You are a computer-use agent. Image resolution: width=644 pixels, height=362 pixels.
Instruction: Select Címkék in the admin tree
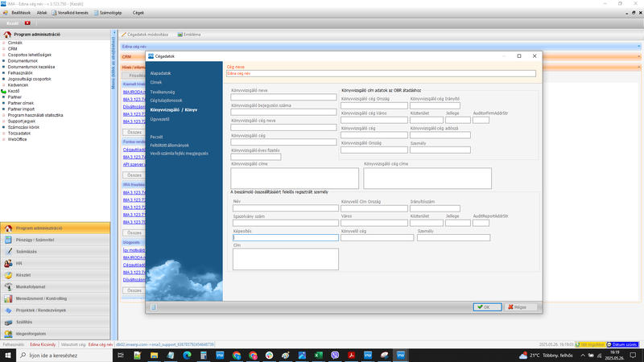15,43
